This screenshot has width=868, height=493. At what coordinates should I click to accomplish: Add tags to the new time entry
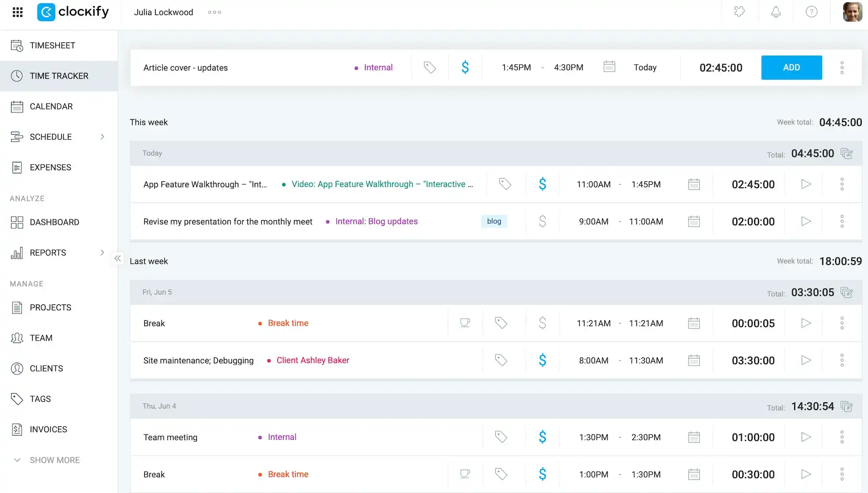pos(430,68)
